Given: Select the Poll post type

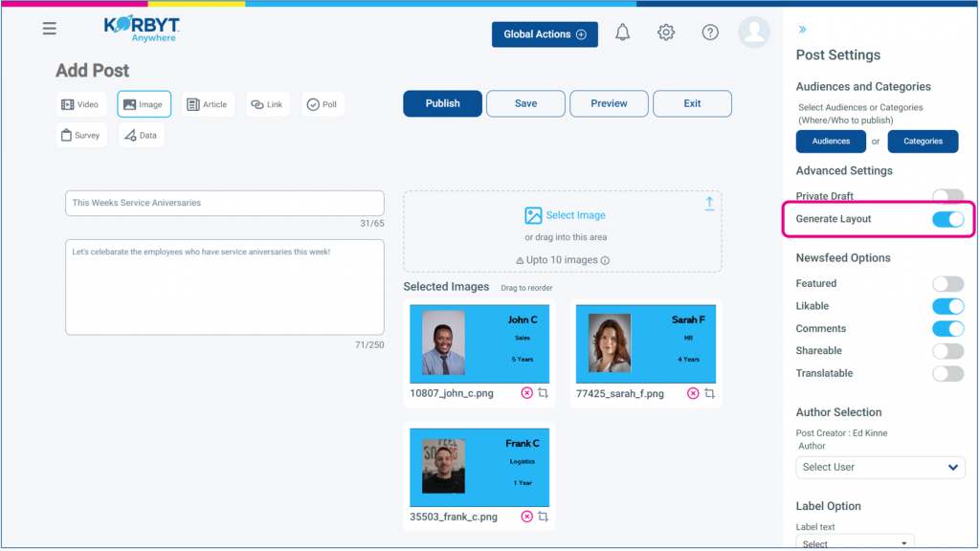Looking at the screenshot, I should (x=323, y=104).
